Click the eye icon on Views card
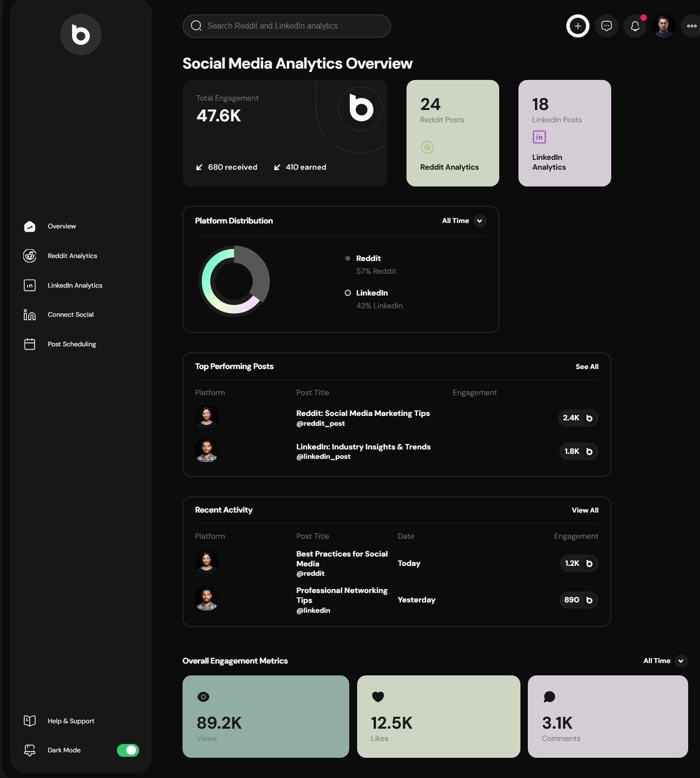 [x=203, y=697]
